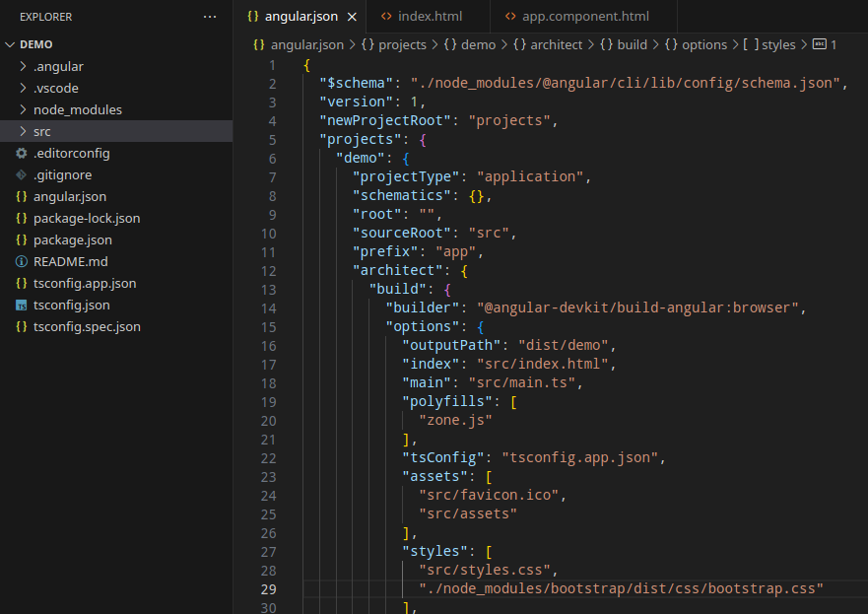Screen dimensions: 868x614
Task: Click the angular.json breadcrumb
Action: tap(307, 45)
